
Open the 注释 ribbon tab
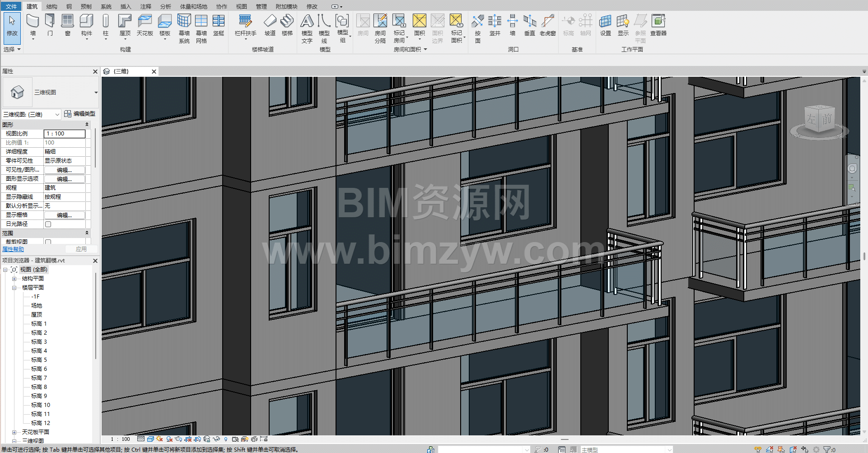click(145, 6)
